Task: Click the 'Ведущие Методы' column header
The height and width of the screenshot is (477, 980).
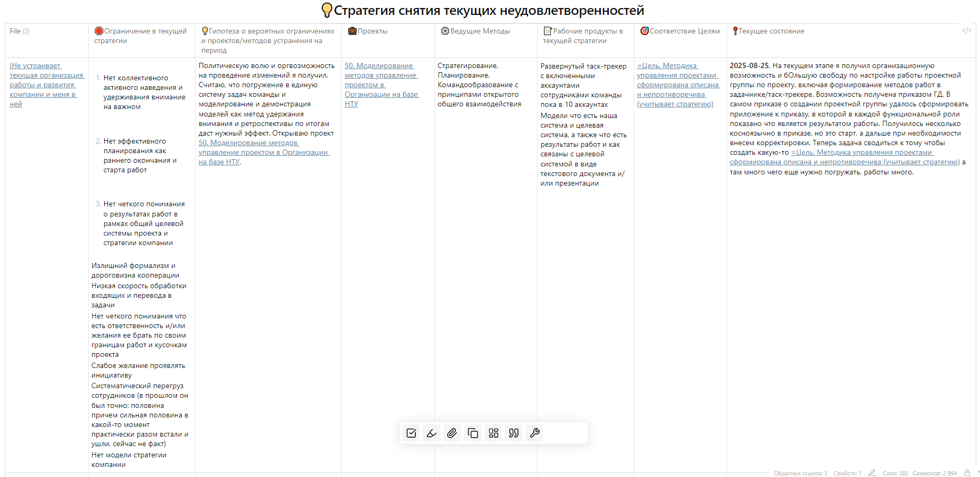Action: (x=479, y=31)
